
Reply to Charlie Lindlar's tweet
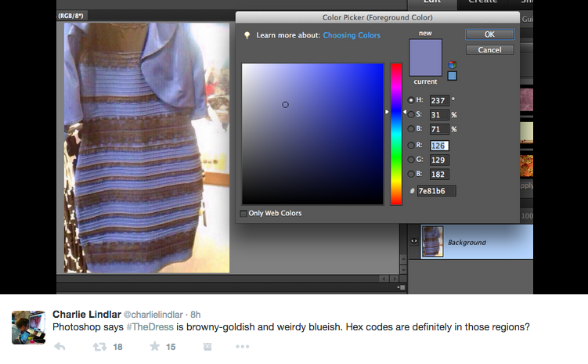click(x=60, y=347)
